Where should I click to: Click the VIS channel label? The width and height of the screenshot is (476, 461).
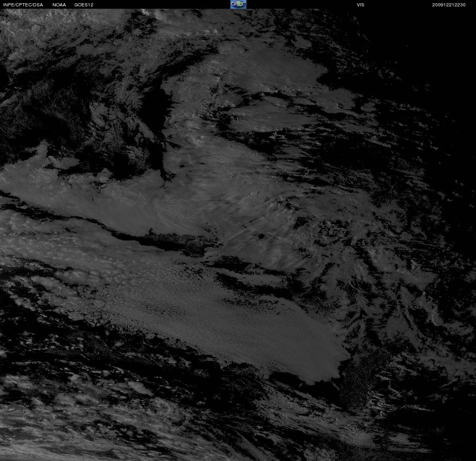click(361, 5)
